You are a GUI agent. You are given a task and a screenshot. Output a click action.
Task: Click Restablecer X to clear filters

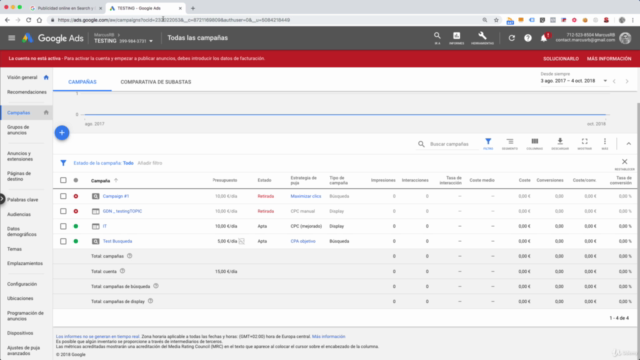624,162
